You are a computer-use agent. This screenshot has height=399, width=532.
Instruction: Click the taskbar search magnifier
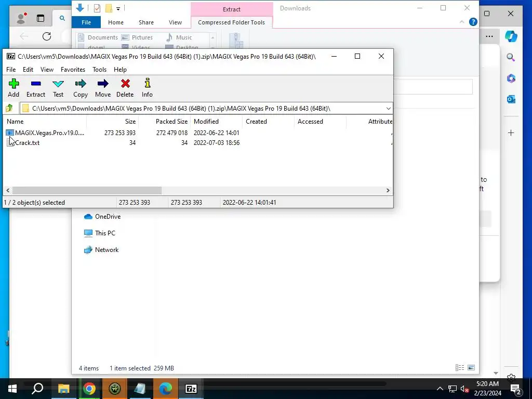pos(37,389)
